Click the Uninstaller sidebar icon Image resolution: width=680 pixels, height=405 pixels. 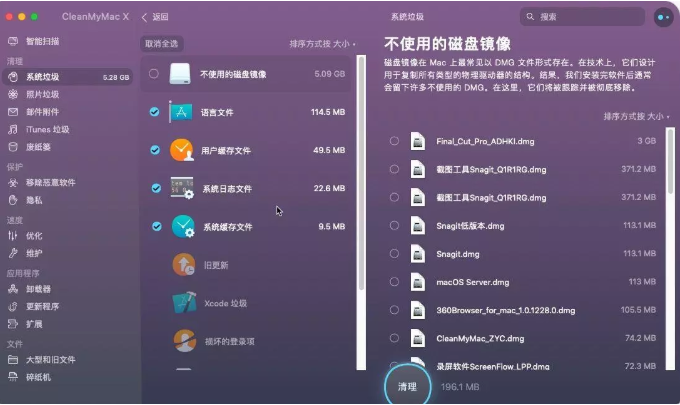pos(13,289)
